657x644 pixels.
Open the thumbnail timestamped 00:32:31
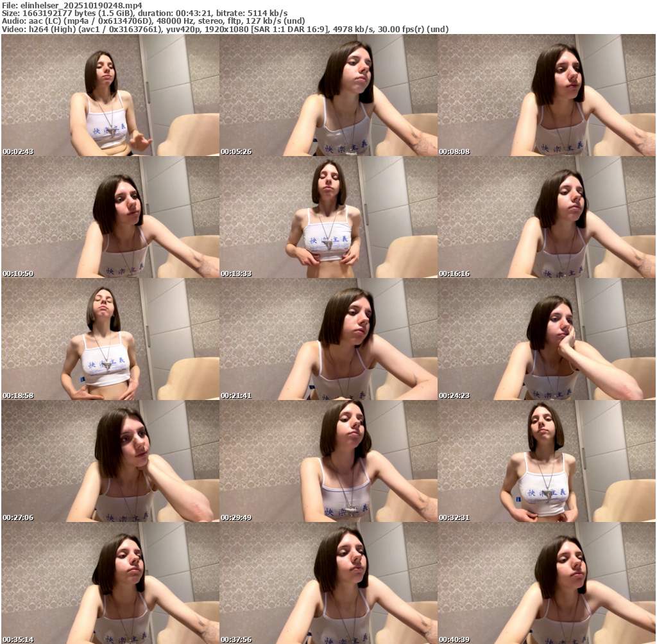[547, 461]
